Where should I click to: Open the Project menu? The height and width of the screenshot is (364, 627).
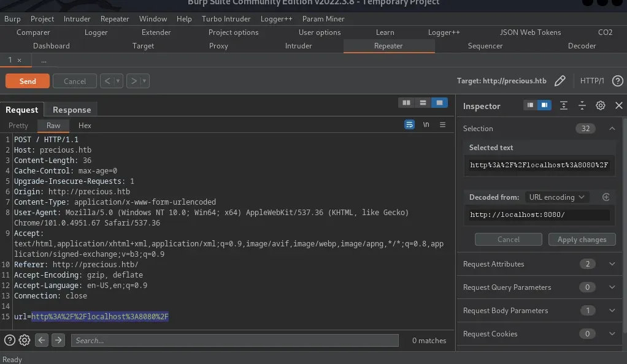coord(42,19)
